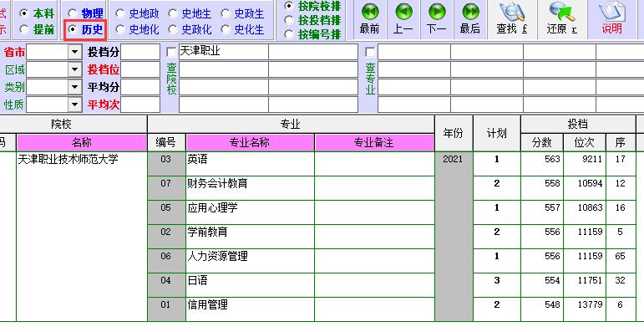
Task: Focus the 投档位 input field
Action: coord(140,69)
